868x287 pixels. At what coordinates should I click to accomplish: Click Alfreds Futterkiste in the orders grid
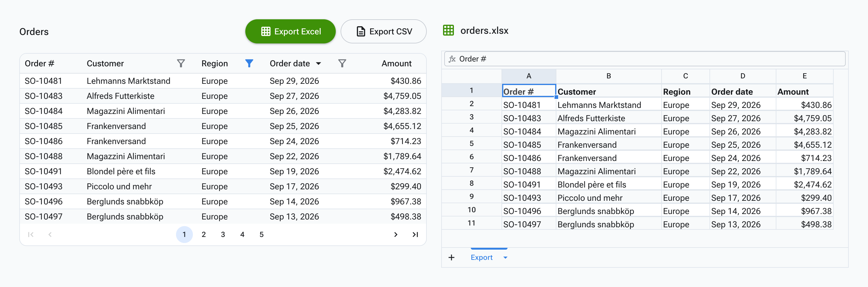point(120,96)
